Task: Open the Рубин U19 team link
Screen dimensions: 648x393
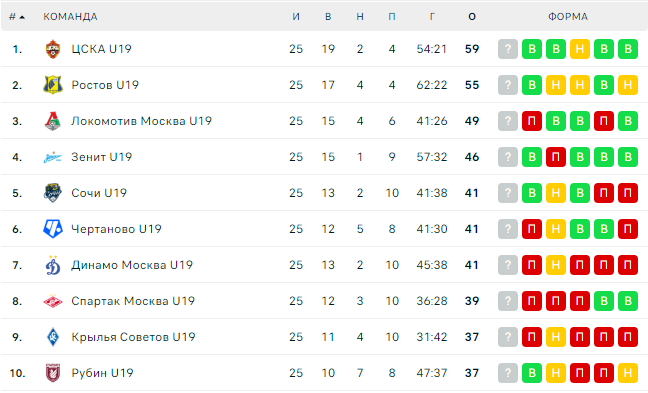Action: point(102,373)
